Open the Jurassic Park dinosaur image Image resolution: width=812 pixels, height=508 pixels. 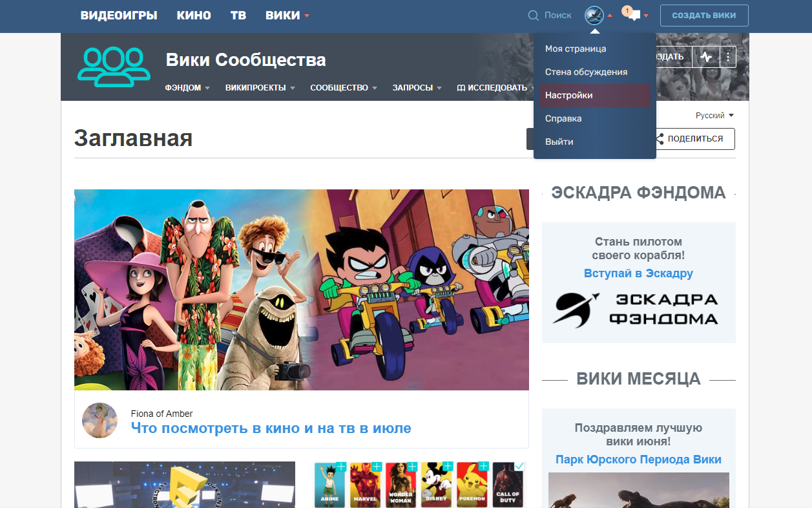[639, 490]
